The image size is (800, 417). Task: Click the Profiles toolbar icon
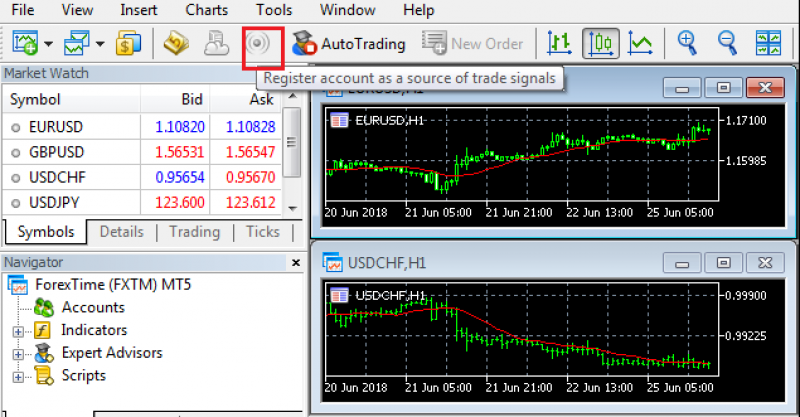[77, 43]
